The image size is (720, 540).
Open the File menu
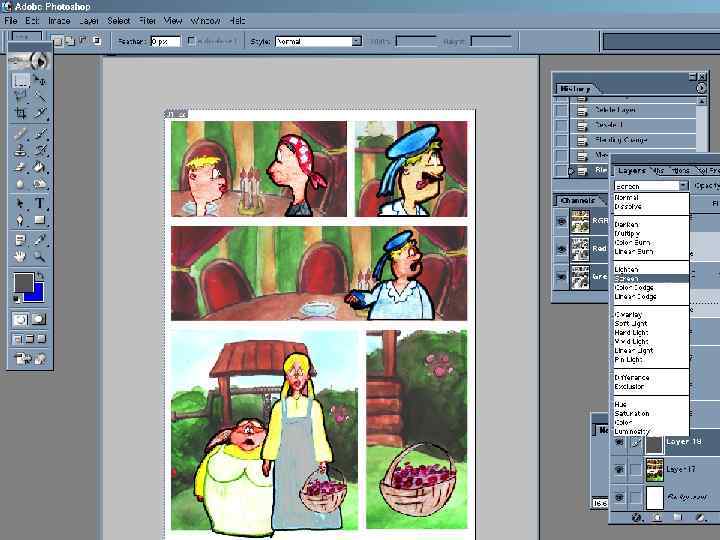point(11,21)
